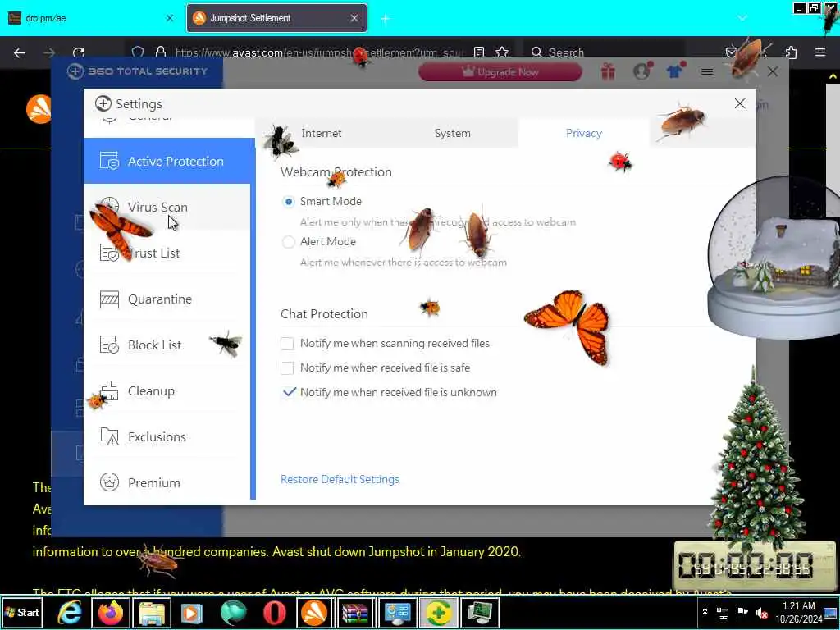Viewport: 840px width, 630px height.
Task: Open Firefox from the taskbar
Action: 111,612
